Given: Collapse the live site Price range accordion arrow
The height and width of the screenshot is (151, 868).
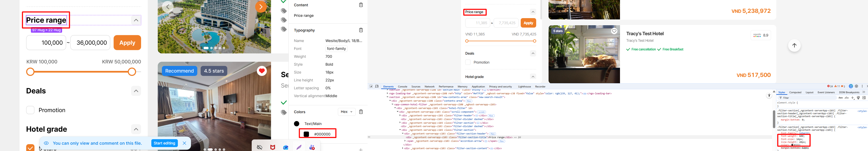Looking at the screenshot, I should [x=533, y=12].
